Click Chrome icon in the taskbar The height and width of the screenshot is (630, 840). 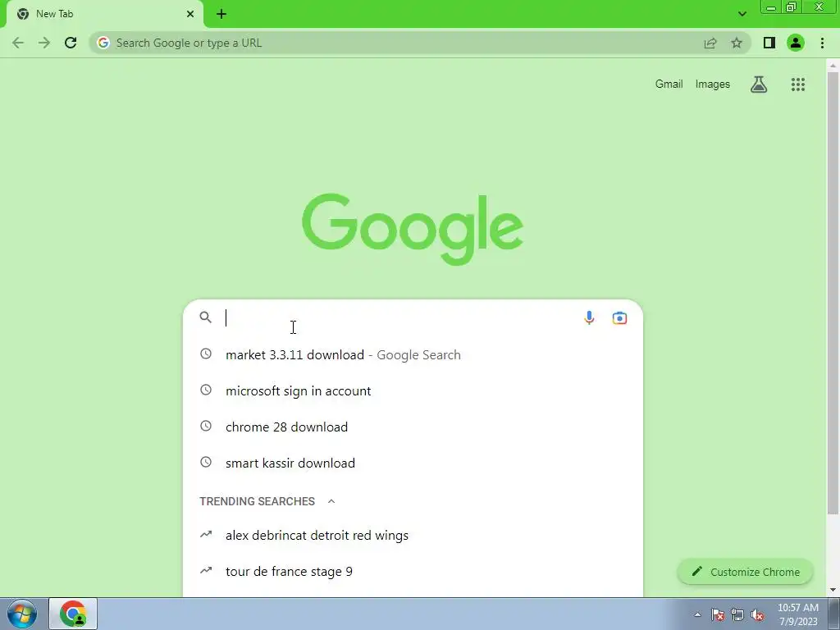click(x=73, y=614)
